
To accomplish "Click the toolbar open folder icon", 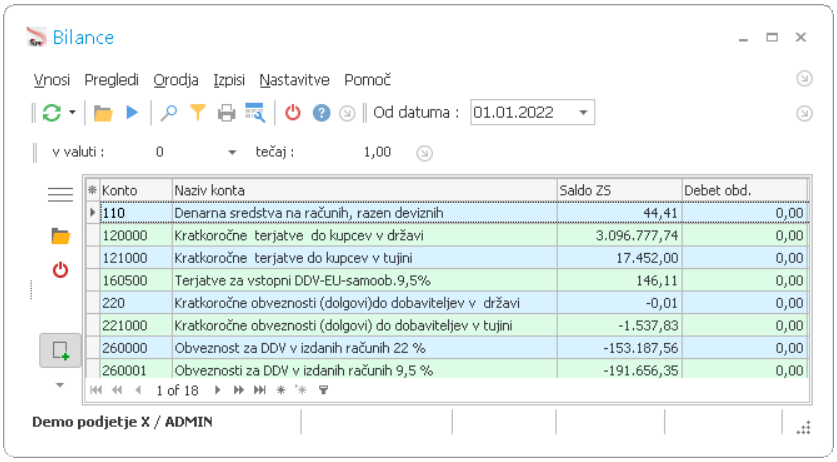I will pos(103,113).
